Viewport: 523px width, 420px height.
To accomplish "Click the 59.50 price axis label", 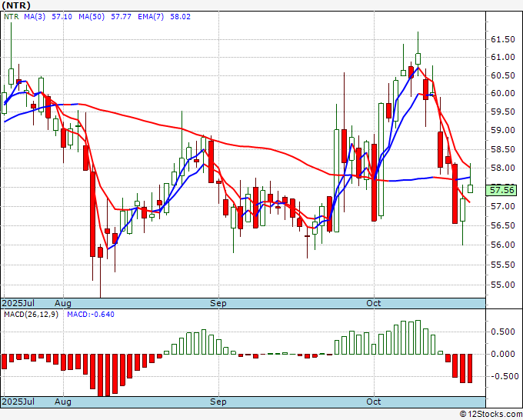I will (x=503, y=112).
